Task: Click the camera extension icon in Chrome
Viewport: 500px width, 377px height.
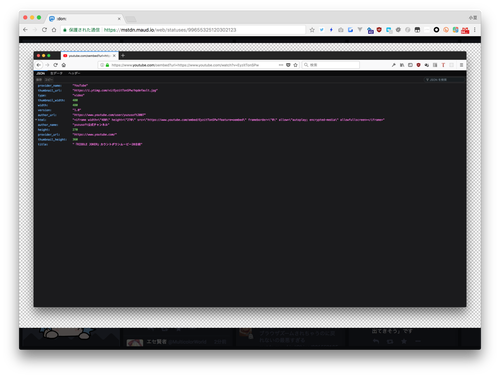Action: tap(341, 30)
